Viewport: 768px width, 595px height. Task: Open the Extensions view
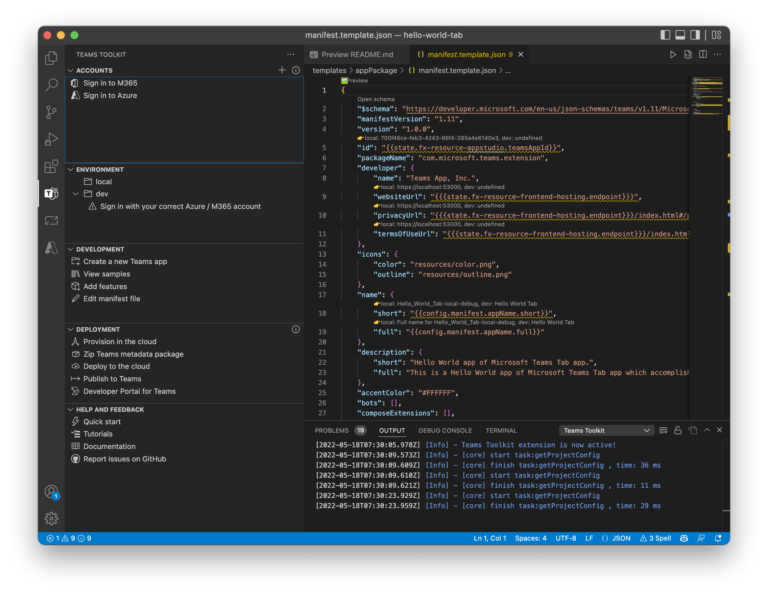pos(51,167)
